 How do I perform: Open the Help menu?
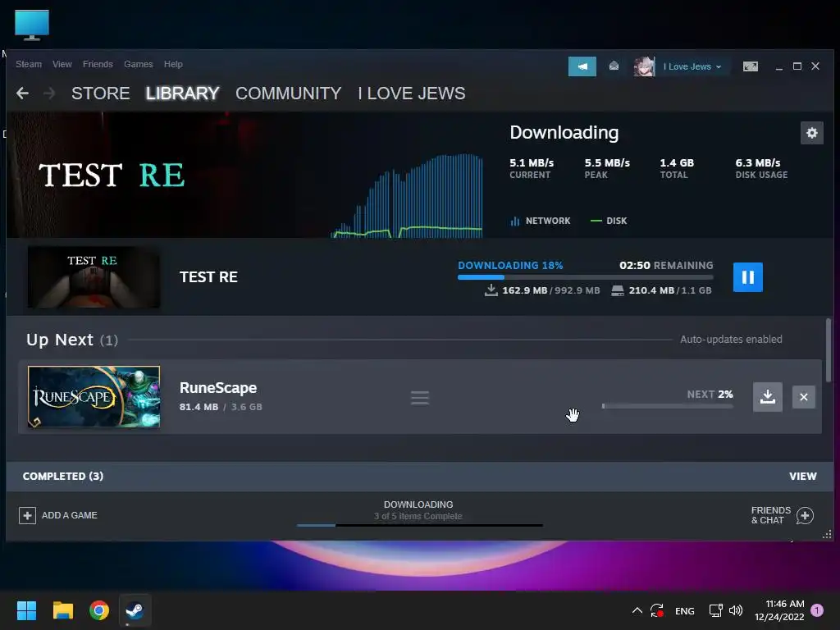click(x=173, y=64)
